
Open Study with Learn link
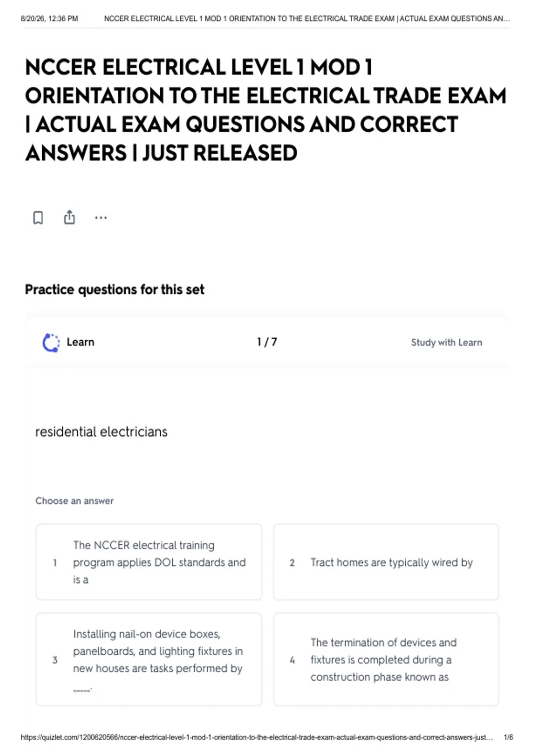[x=446, y=342]
